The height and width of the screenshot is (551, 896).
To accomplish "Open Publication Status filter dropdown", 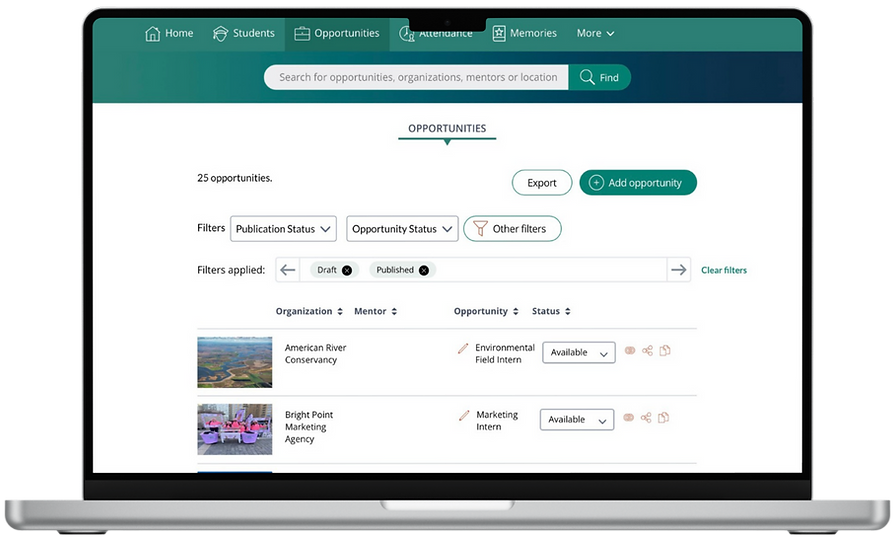I will [283, 229].
